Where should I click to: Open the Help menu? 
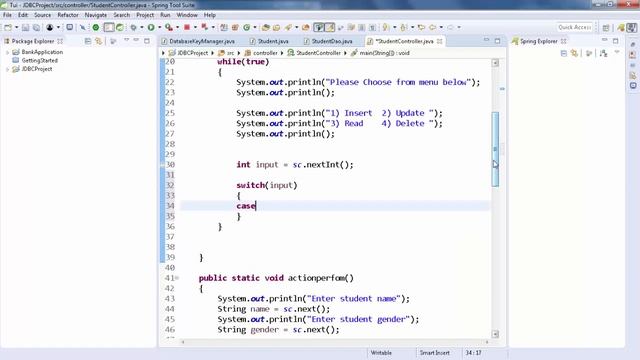coord(210,15)
